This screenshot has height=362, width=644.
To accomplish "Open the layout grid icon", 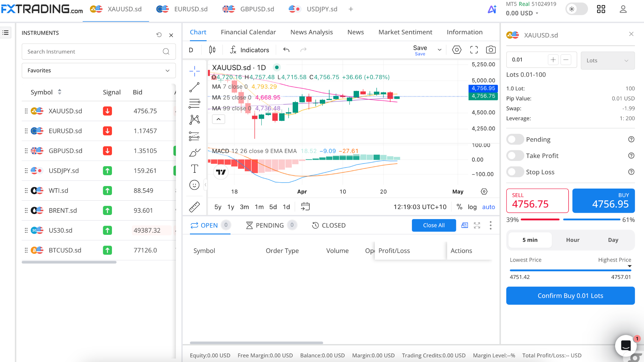I will tap(601, 9).
